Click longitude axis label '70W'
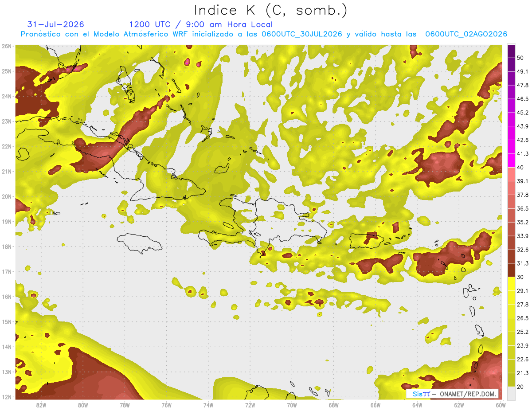Screen dimensions: 532x411 point(292,405)
